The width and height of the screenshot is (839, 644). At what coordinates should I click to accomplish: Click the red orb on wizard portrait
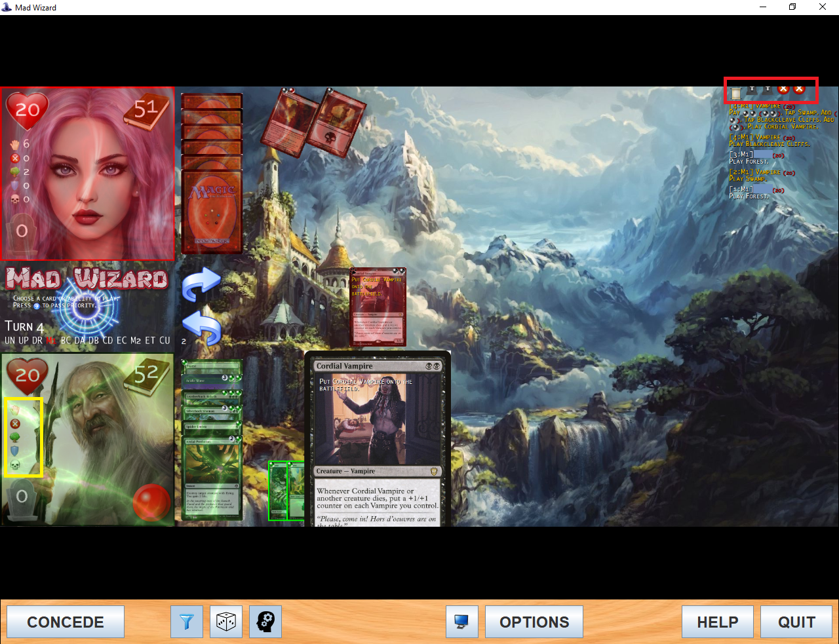(x=151, y=502)
